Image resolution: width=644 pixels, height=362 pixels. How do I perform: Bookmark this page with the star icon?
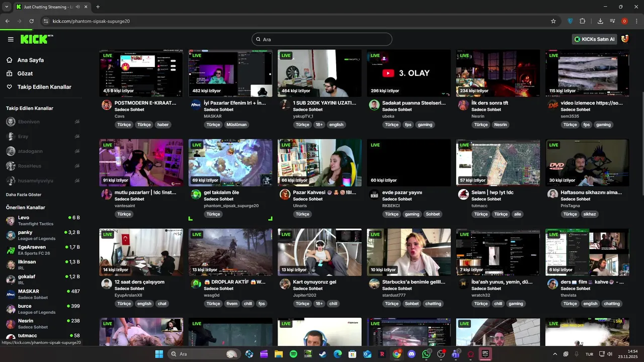553,21
